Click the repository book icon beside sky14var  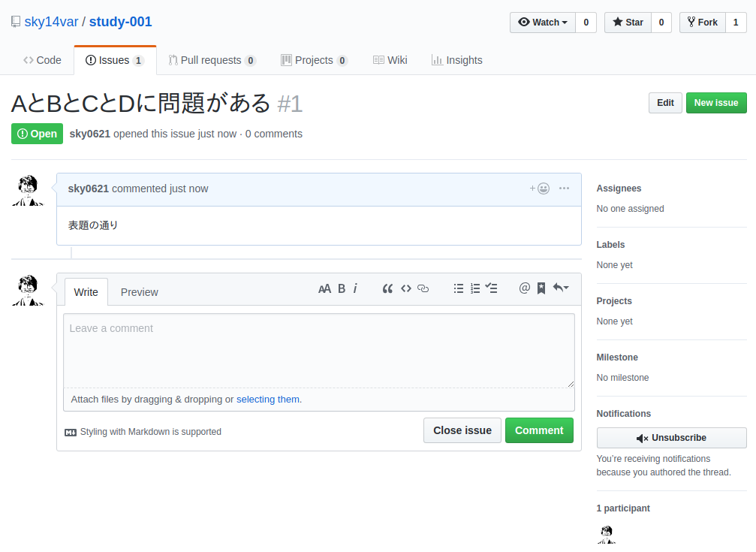(x=16, y=22)
